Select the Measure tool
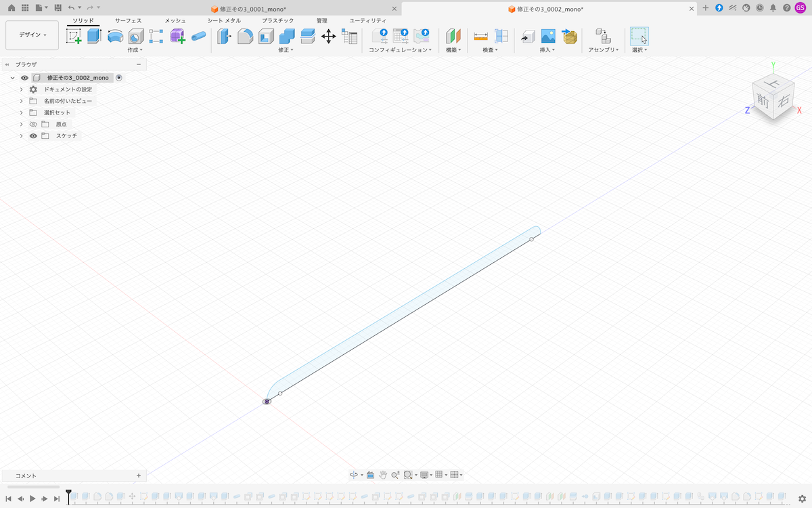 [x=481, y=36]
